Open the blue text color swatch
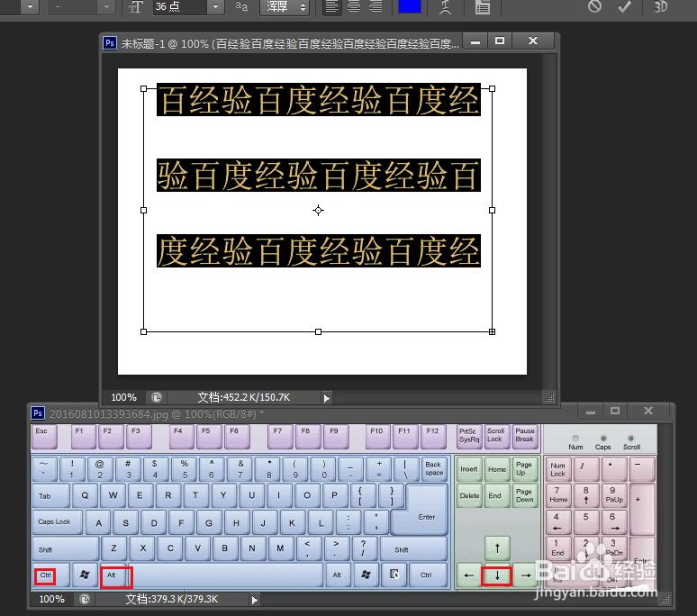Viewport: 697px width, 616px height. tap(410, 6)
